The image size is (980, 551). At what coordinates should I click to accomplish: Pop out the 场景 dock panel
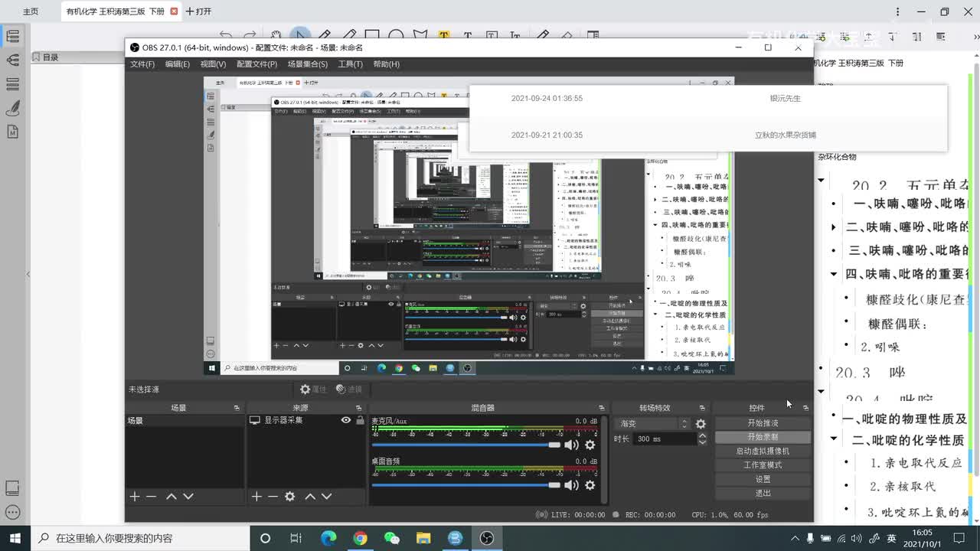(x=237, y=408)
